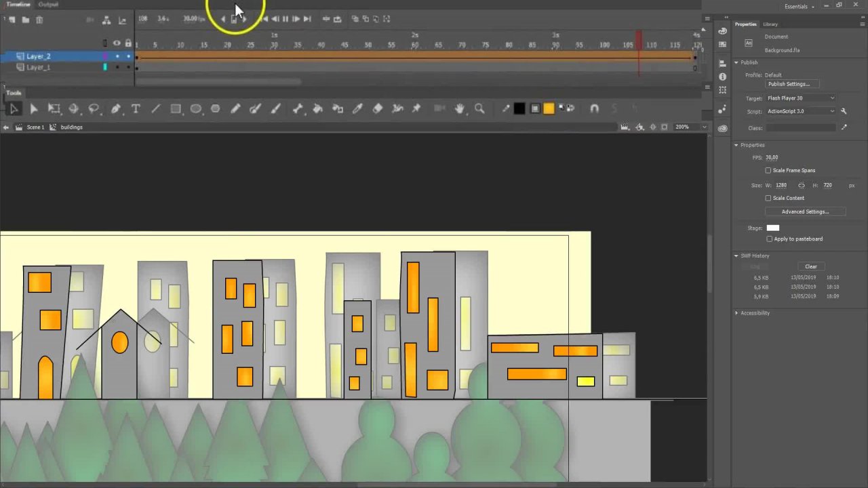Select the Pencil tool
Image resolution: width=868 pixels, height=488 pixels.
pos(235,108)
